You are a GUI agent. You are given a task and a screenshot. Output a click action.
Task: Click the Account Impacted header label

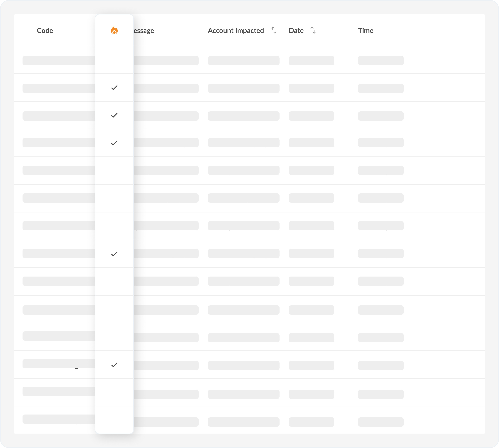(x=236, y=30)
